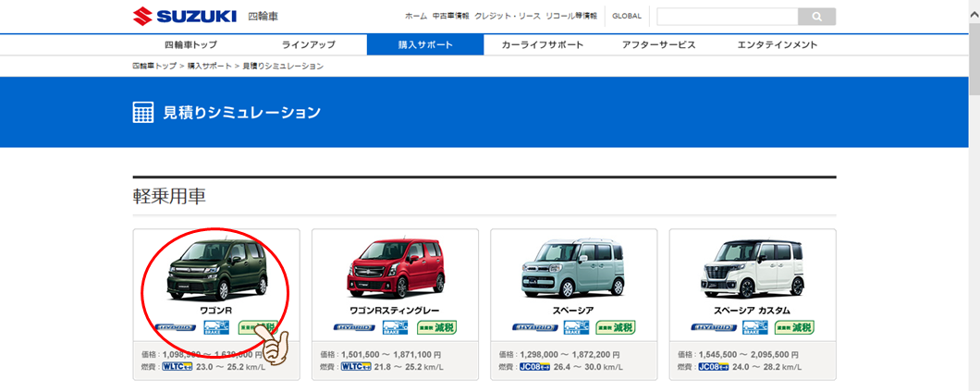Click the header search text field
The width and height of the screenshot is (980, 391).
728,17
